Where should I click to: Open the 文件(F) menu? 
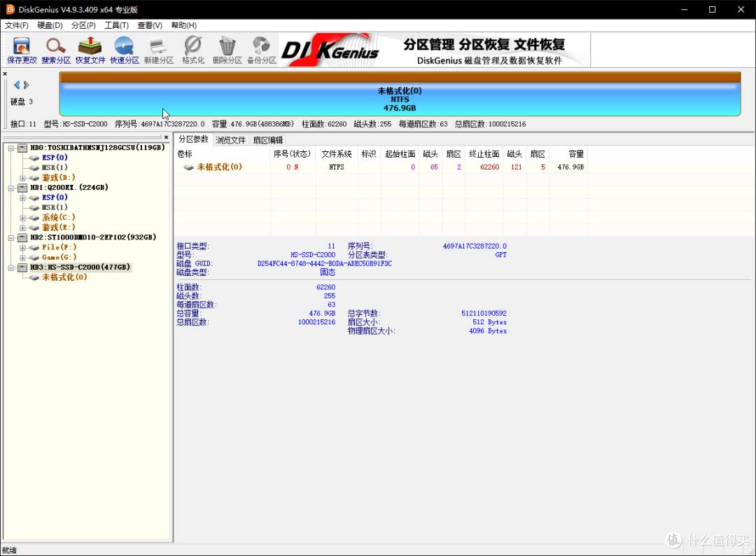point(16,25)
